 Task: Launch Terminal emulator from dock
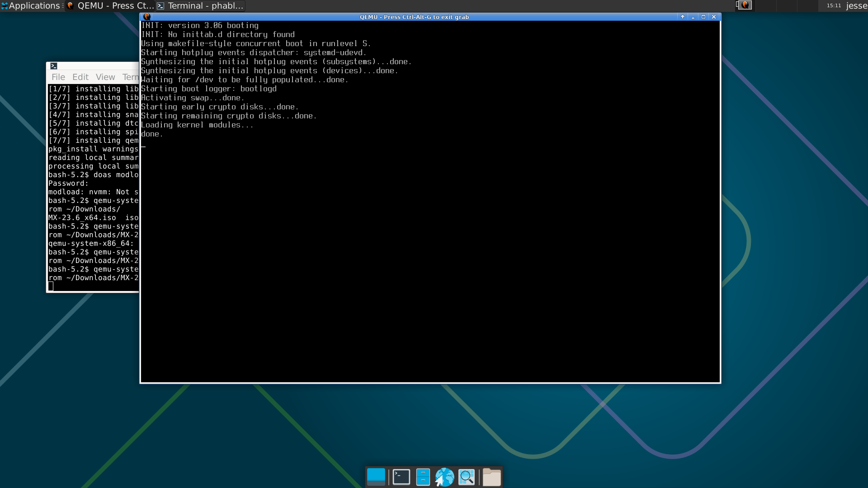coord(401,477)
